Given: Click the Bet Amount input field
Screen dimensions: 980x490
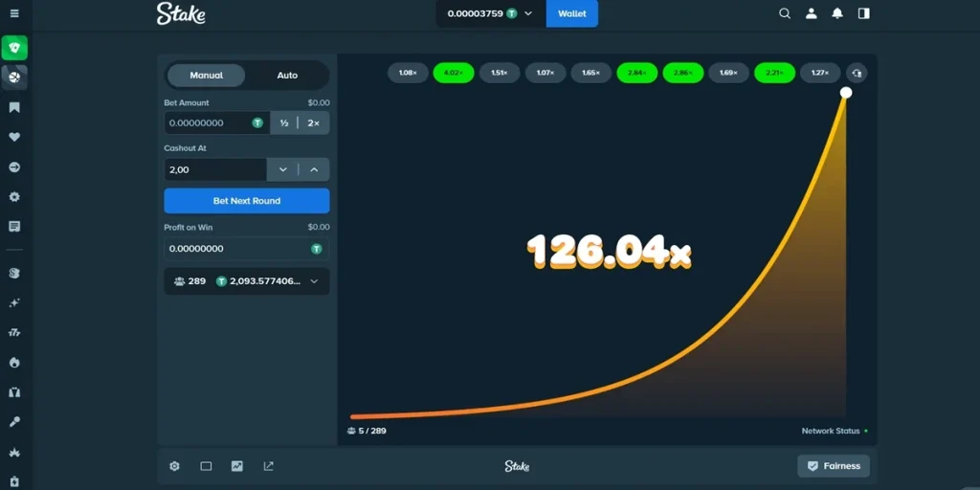Looking at the screenshot, I should coord(217,123).
